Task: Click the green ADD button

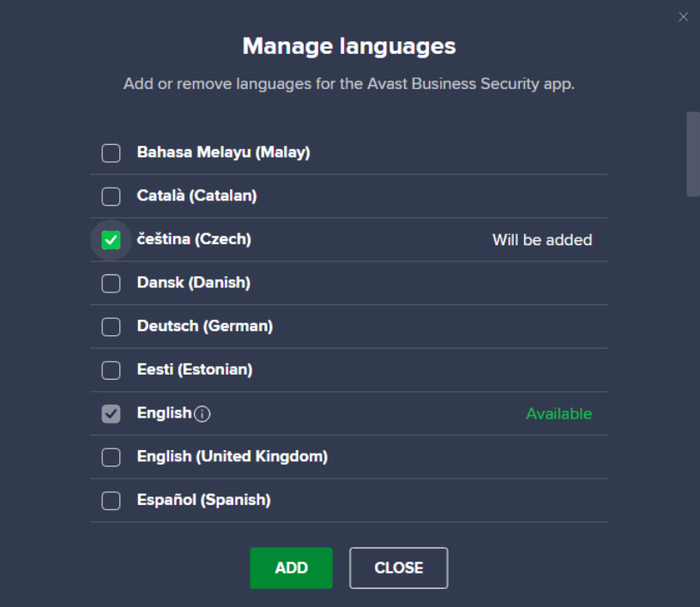Action: point(291,568)
